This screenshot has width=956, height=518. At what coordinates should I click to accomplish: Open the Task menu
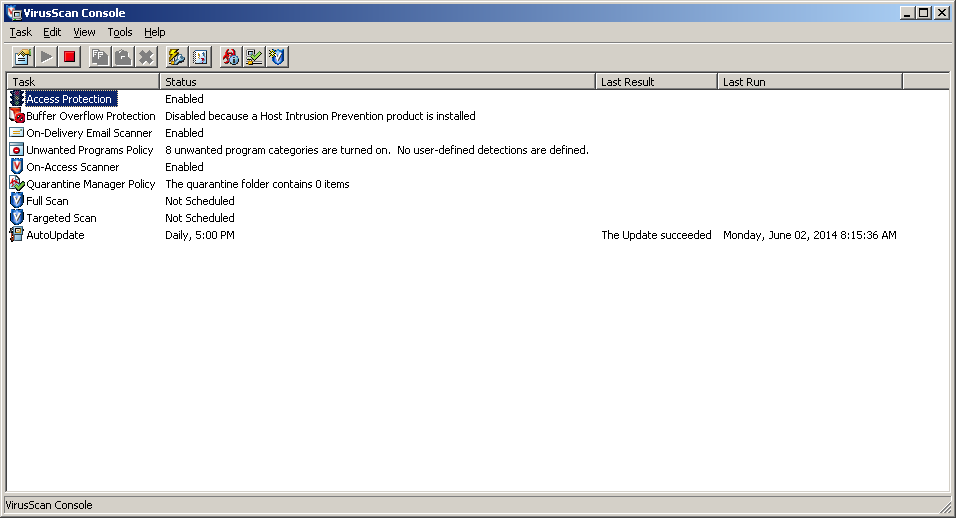[20, 32]
